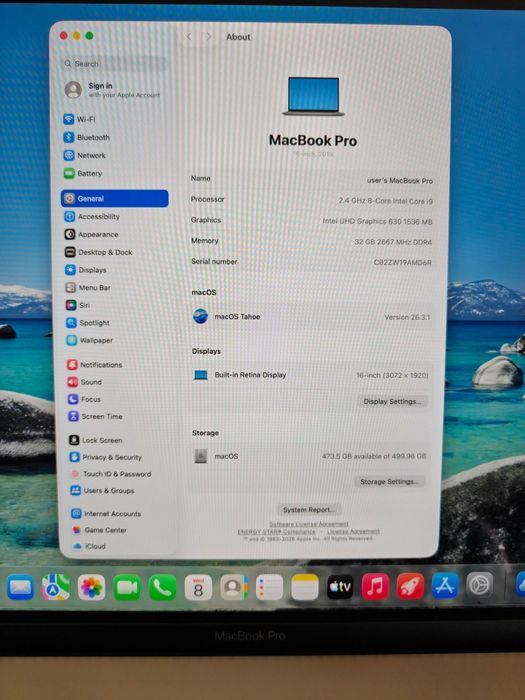Open System Report
The width and height of the screenshot is (525, 700).
point(308,509)
